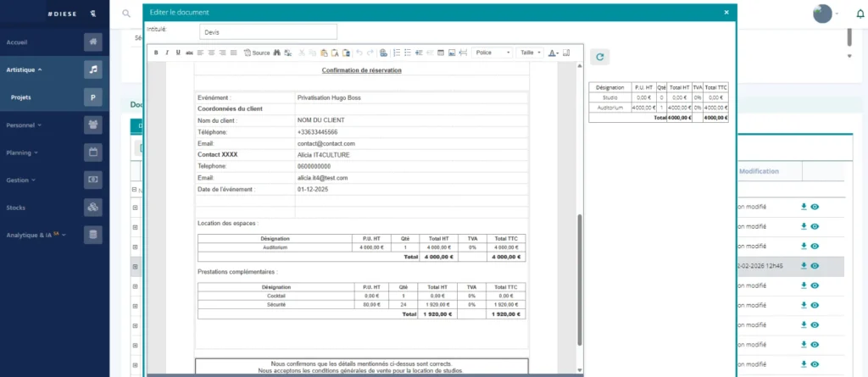
Task: Open the user avatar menu
Action: point(826,14)
